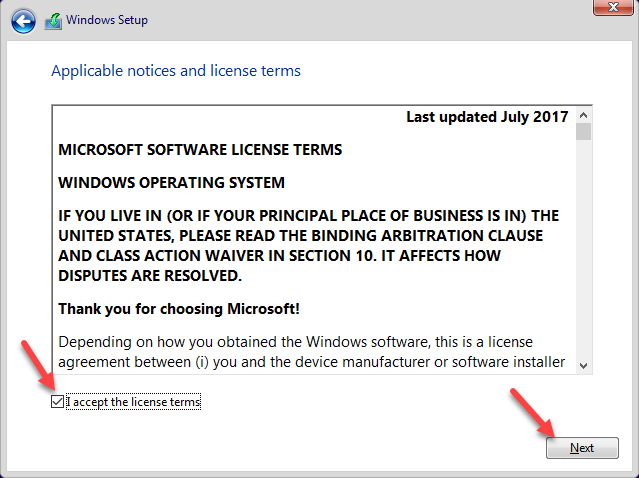Click the blue back arrow button
639x478 pixels.
pos(24,19)
